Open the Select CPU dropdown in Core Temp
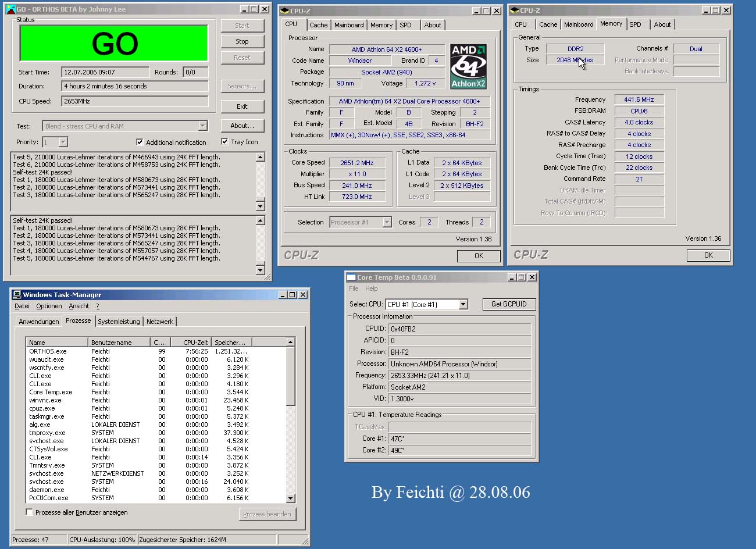 [463, 304]
